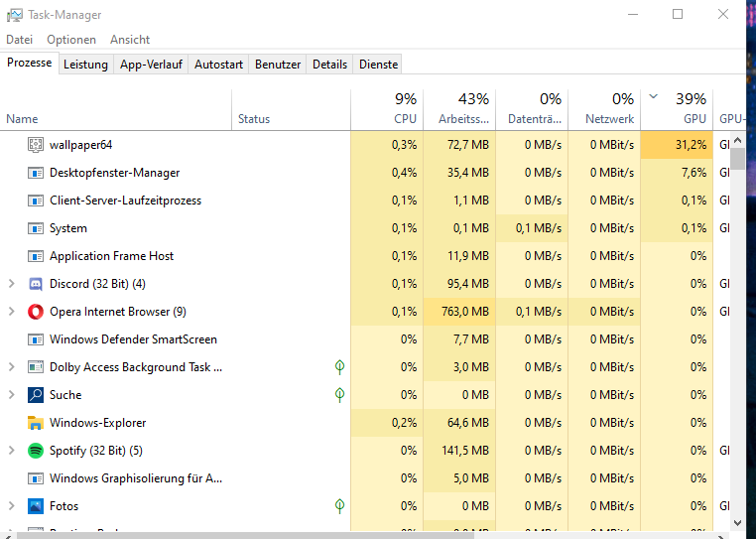Select the Windows Defender SmartScreen process name
This screenshot has height=539, width=756.
(x=133, y=339)
